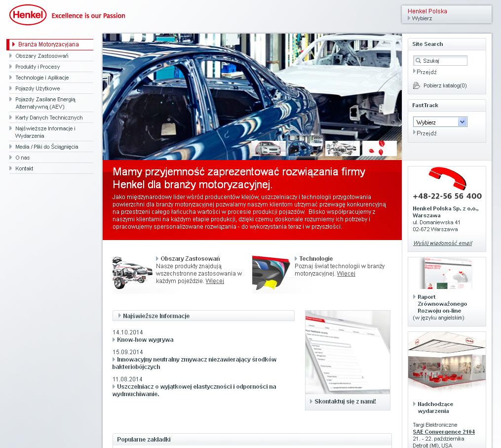
Task: Open SAE Convergence 2104 event link
Action: (x=444, y=432)
